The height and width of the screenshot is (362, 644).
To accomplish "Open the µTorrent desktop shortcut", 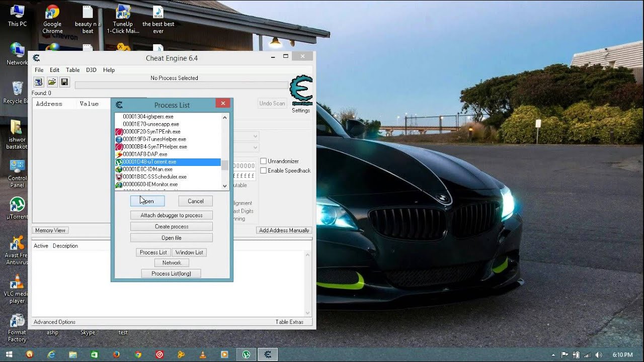I will pyautogui.click(x=17, y=208).
